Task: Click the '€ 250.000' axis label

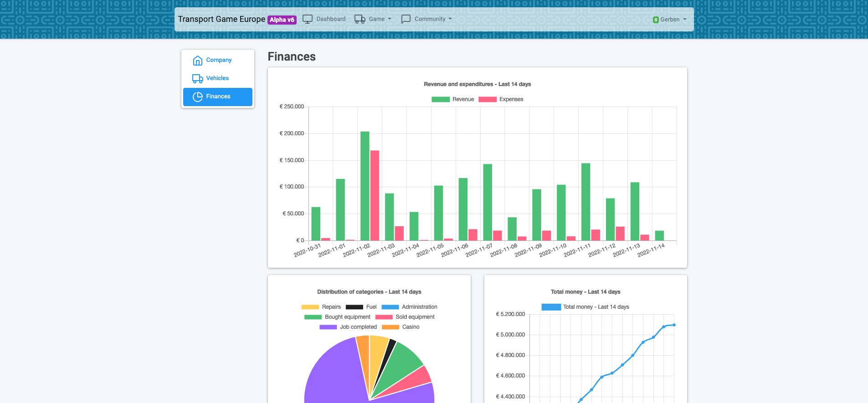Action: click(x=292, y=107)
